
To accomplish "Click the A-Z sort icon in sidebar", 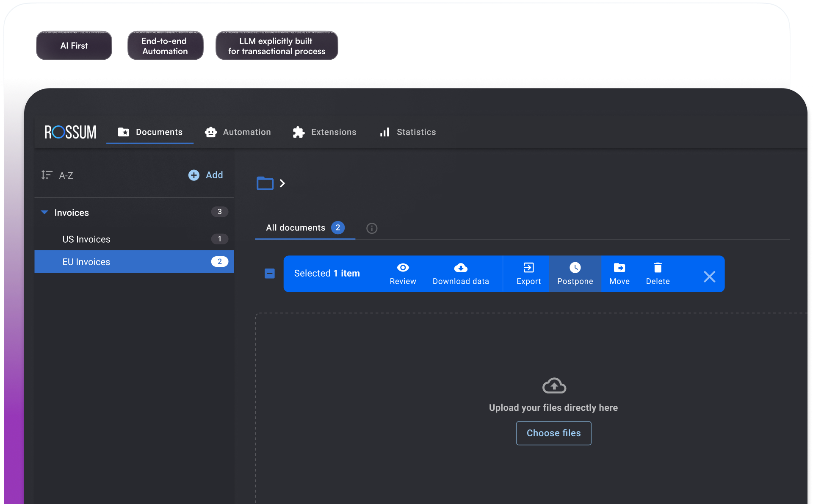I will pos(47,175).
